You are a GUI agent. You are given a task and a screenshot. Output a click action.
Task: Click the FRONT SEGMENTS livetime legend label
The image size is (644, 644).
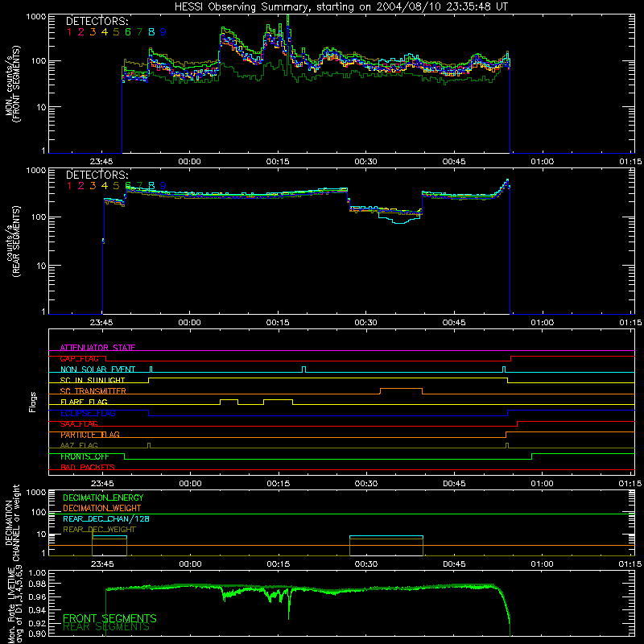(109, 618)
